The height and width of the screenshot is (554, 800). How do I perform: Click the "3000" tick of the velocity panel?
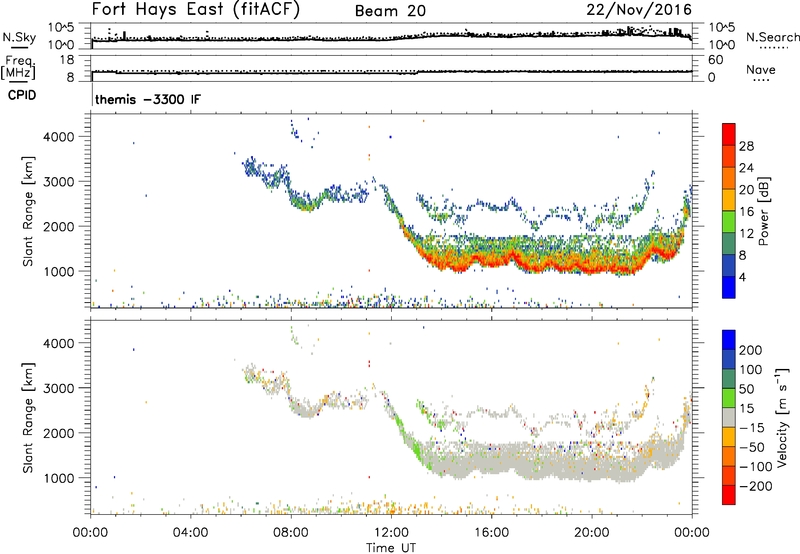58,388
